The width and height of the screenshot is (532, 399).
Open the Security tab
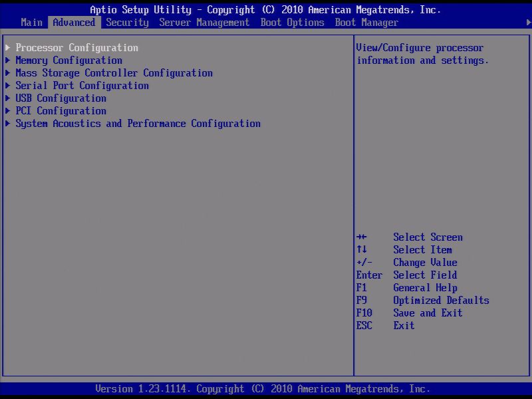[127, 22]
